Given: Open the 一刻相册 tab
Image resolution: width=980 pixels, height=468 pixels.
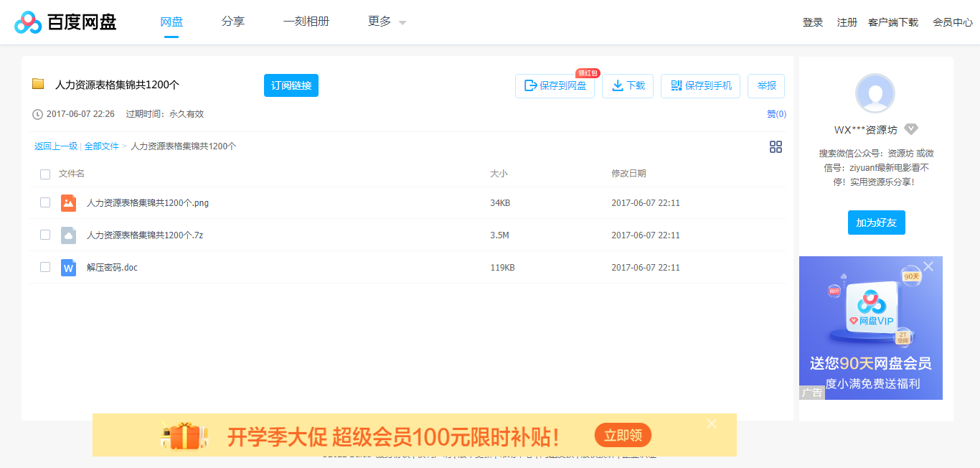Looking at the screenshot, I should [306, 22].
